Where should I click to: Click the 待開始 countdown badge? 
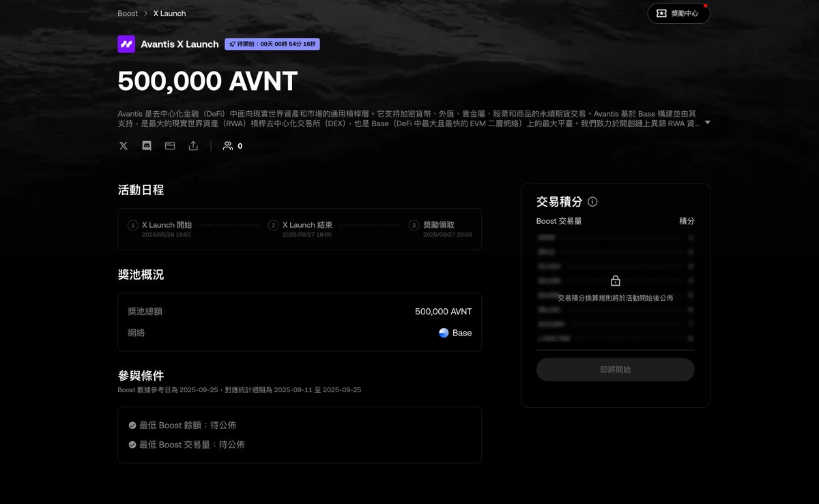click(x=272, y=44)
